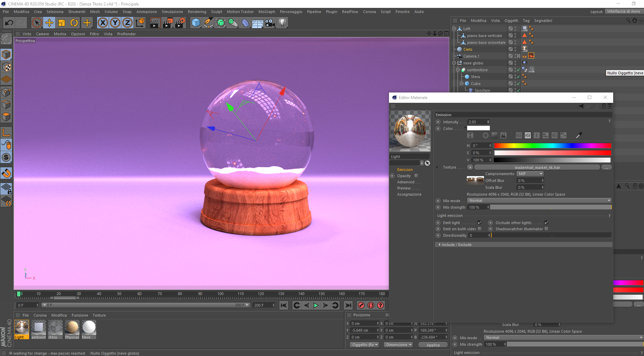Select Emission material channel
This screenshot has height=356, width=644.
(405, 170)
